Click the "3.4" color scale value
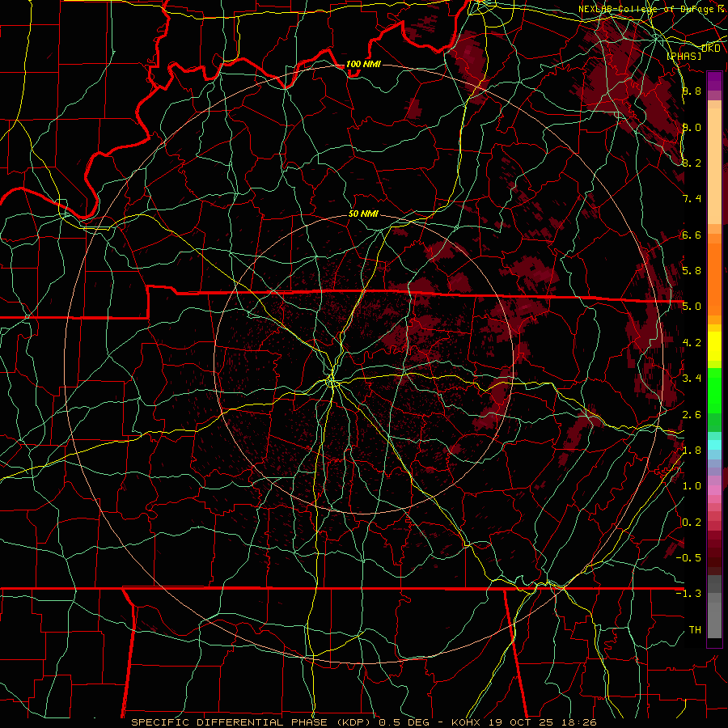The image size is (728, 728). tap(692, 379)
